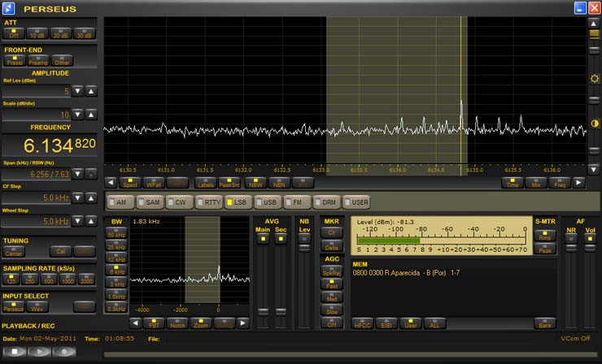This screenshot has height=364, width=602.
Task: Toggle NR noise reduction in AF section
Action: (x=571, y=239)
